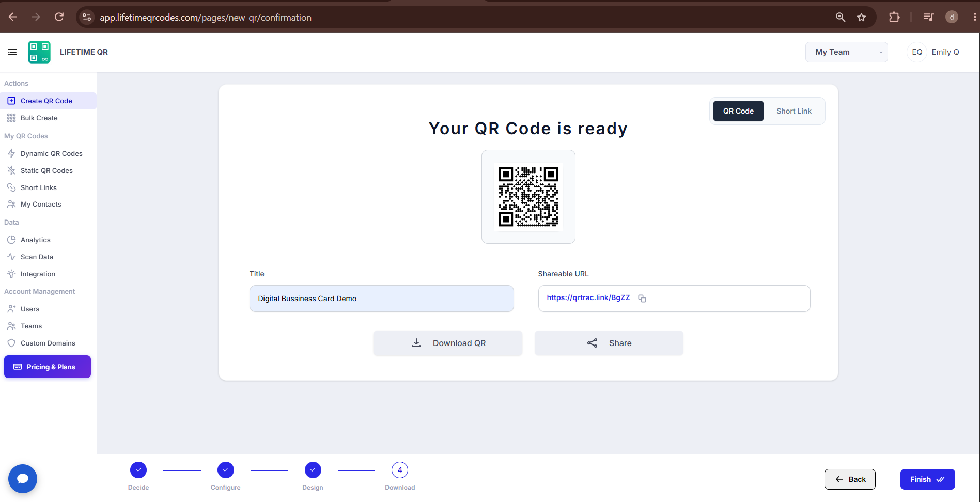The image size is (980, 502).
Task: Click the Custom Domains shield icon
Action: pyautogui.click(x=11, y=343)
